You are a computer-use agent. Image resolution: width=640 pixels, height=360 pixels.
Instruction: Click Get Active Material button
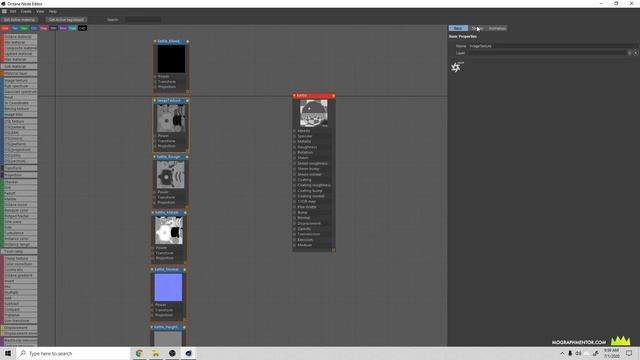(20, 20)
